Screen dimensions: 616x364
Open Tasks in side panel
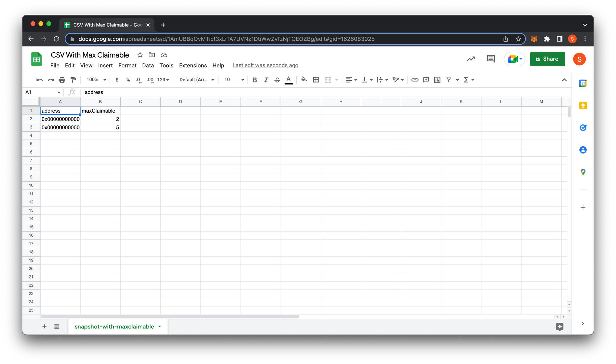pyautogui.click(x=583, y=128)
